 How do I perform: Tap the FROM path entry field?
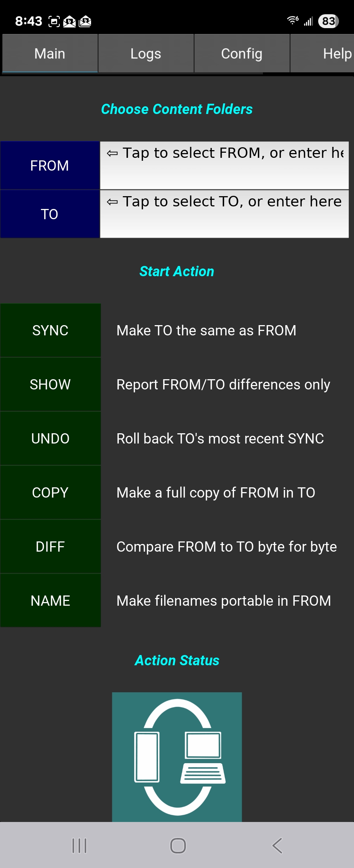click(224, 165)
